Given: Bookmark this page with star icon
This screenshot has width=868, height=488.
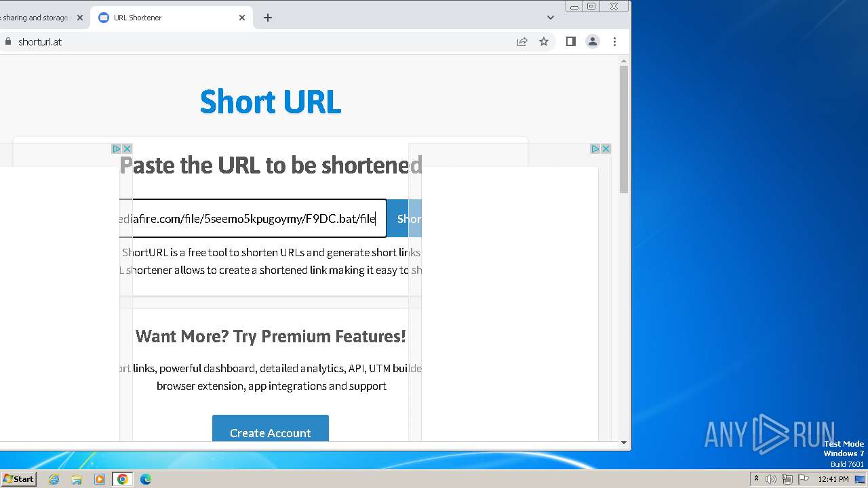Looking at the screenshot, I should pyautogui.click(x=544, y=41).
